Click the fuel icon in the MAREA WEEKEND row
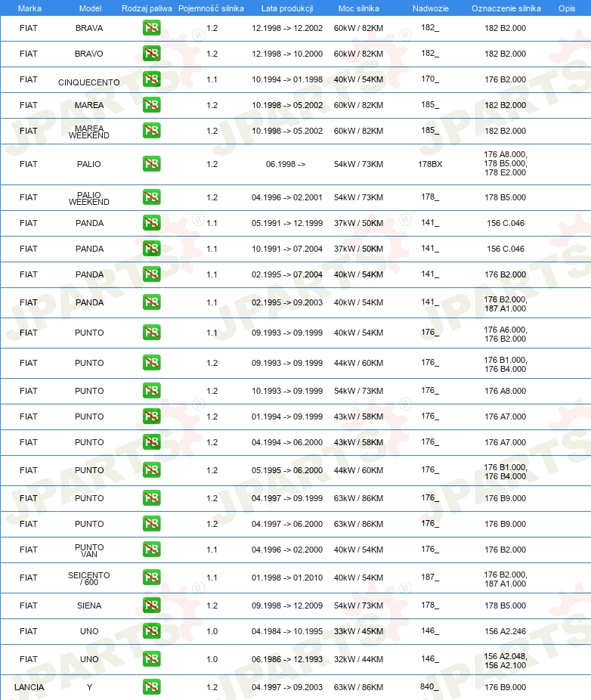Screen dimensions: 591x700 point(152,131)
